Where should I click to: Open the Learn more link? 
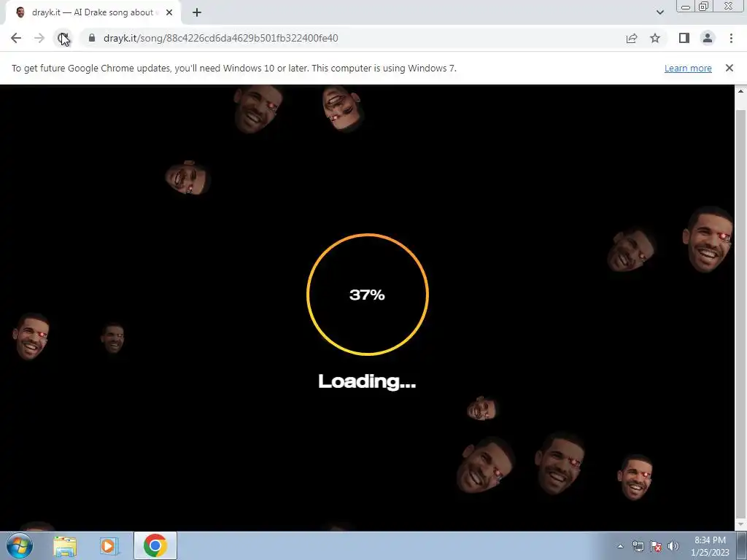tap(688, 68)
